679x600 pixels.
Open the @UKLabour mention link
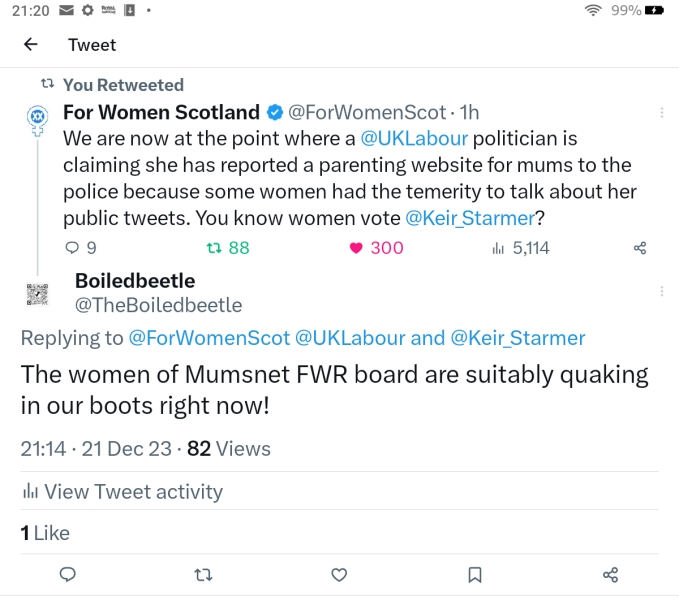point(414,138)
